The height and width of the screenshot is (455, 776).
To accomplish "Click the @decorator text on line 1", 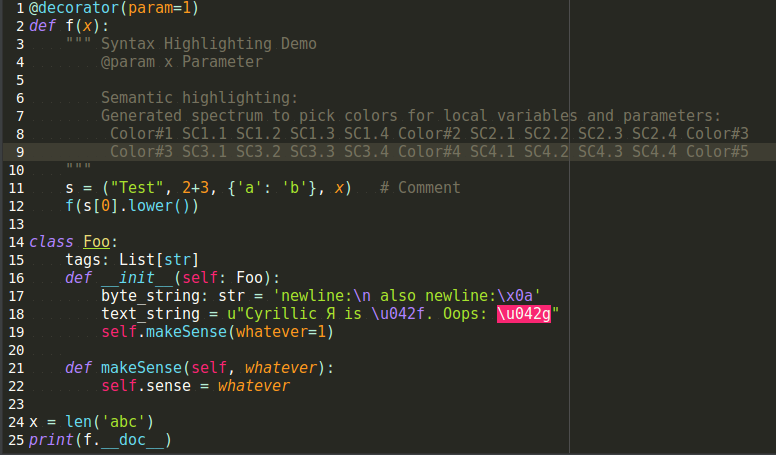I will click(x=74, y=8).
